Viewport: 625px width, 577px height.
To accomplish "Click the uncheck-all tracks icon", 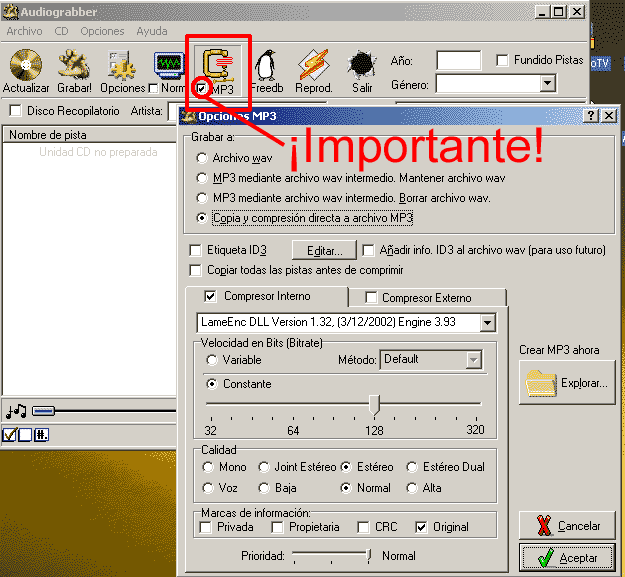I will point(25,435).
